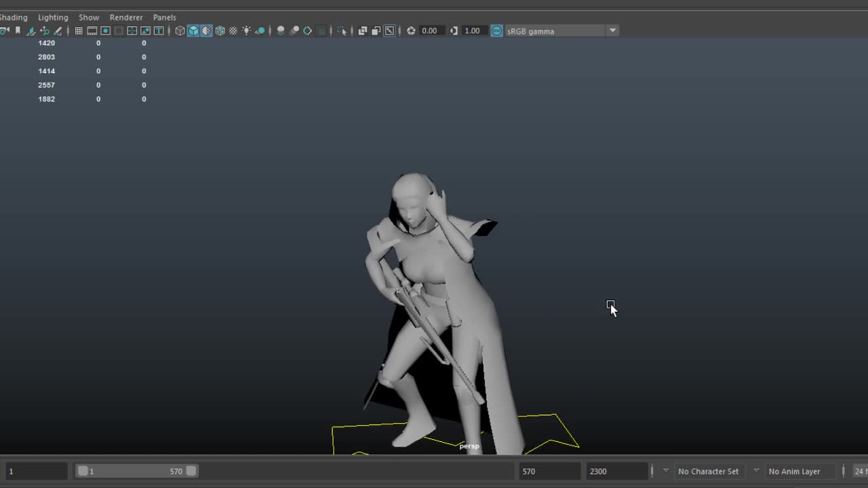Select the Wireframe display mode icon
Viewport: 868px width, 488px height.
coord(179,30)
